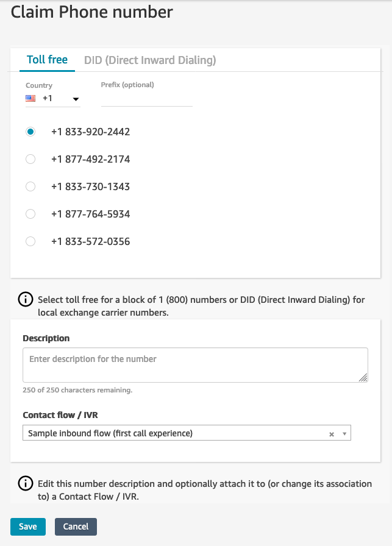Open the Sample inbound flow combo box
The height and width of the screenshot is (546, 392).
pos(187,433)
